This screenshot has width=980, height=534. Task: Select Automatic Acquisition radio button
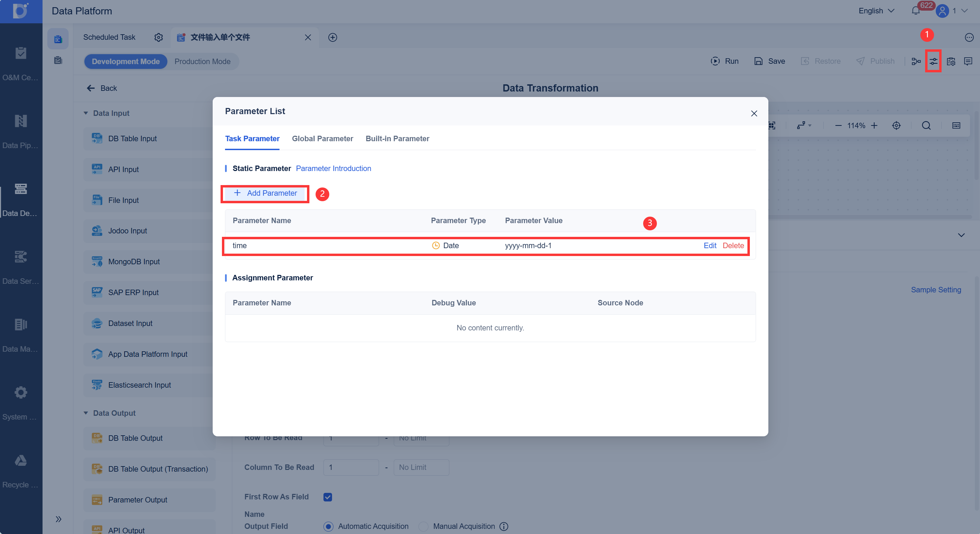(x=328, y=526)
